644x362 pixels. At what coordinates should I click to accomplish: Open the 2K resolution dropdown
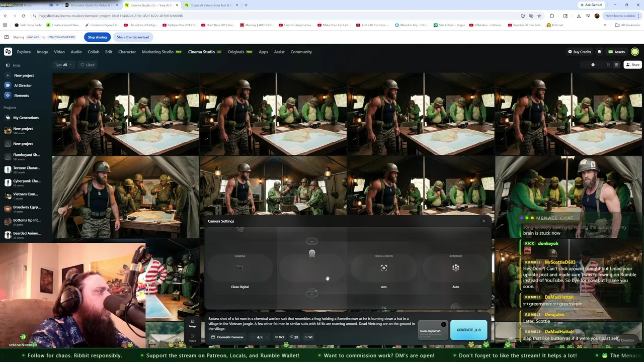pyautogui.click(x=295, y=337)
